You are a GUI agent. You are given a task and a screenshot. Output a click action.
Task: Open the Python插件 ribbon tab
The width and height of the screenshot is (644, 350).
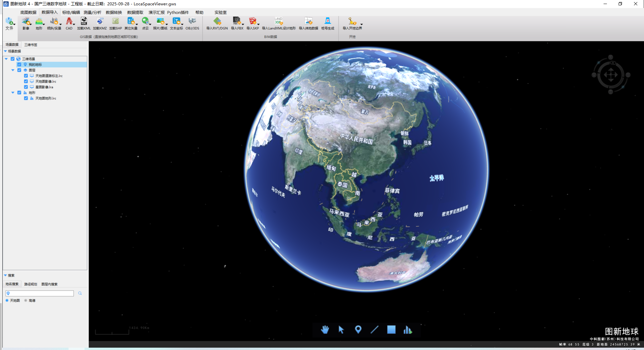178,12
